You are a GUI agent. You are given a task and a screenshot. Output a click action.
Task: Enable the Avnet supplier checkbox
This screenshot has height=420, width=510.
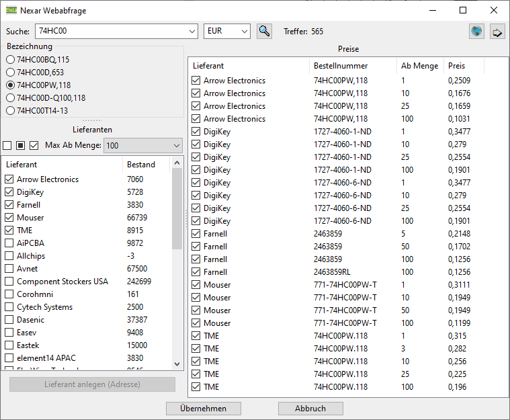coord(9,269)
